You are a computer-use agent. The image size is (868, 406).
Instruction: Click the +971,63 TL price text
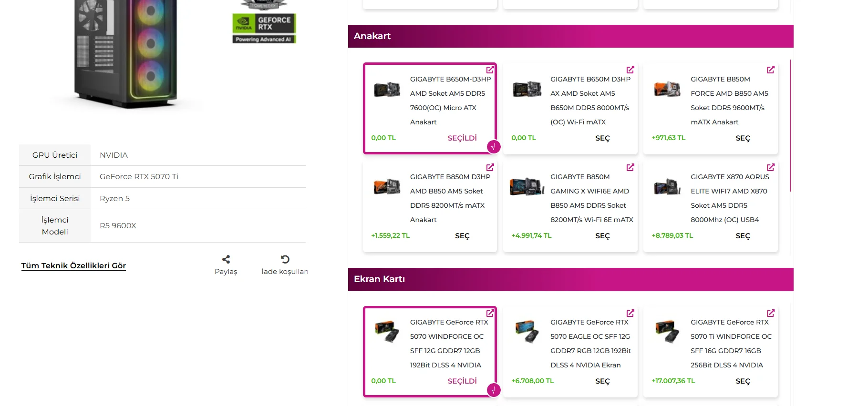coord(668,138)
